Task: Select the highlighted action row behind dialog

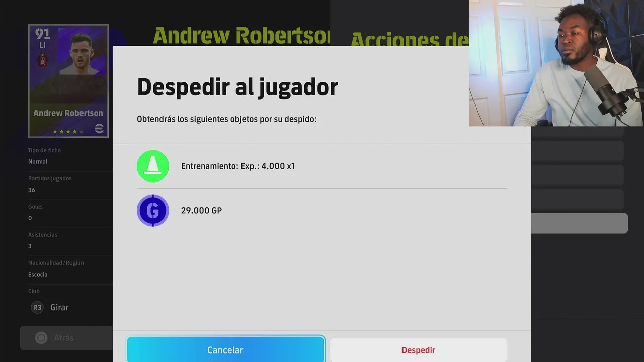Action: tap(580, 223)
